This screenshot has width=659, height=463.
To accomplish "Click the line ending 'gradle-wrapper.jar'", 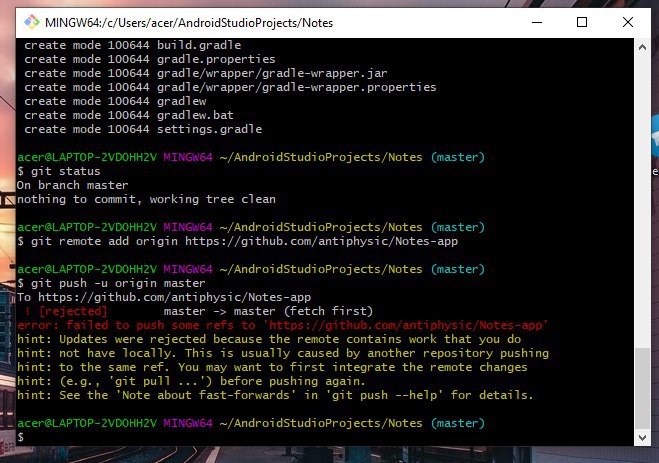I will pos(206,73).
